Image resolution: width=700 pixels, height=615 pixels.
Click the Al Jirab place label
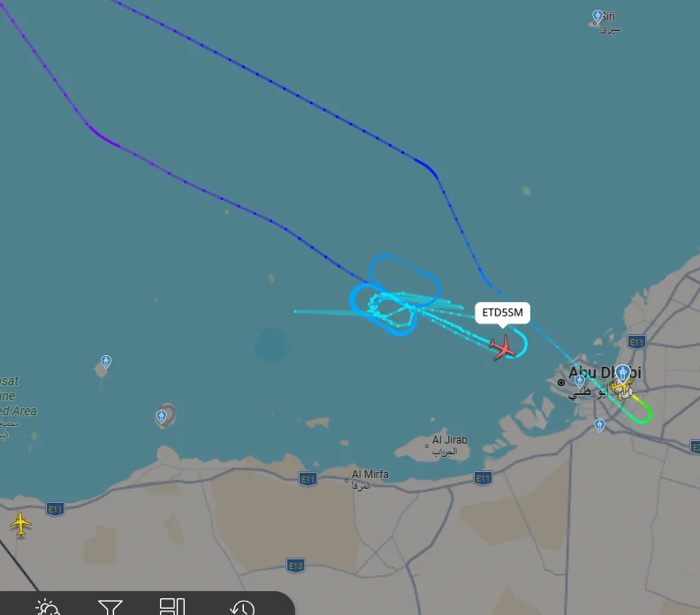point(450,440)
